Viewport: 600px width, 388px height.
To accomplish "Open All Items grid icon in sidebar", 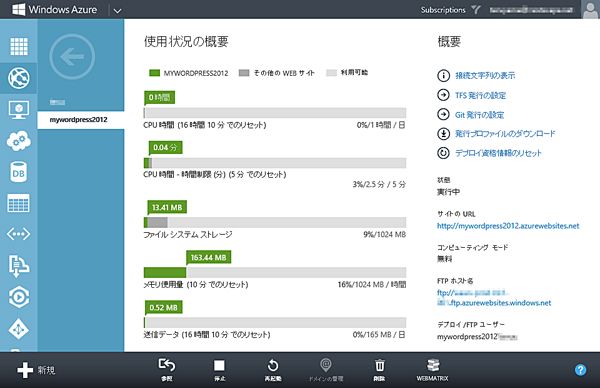I will point(18,46).
